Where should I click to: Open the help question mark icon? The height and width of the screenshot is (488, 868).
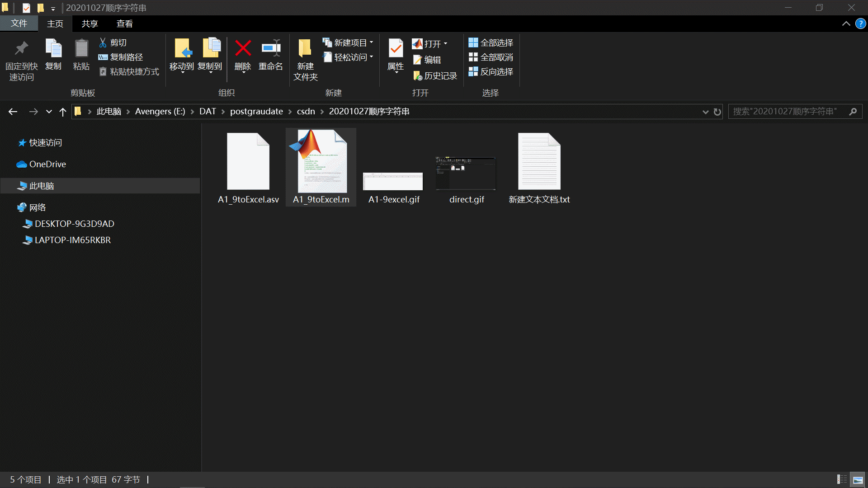860,23
